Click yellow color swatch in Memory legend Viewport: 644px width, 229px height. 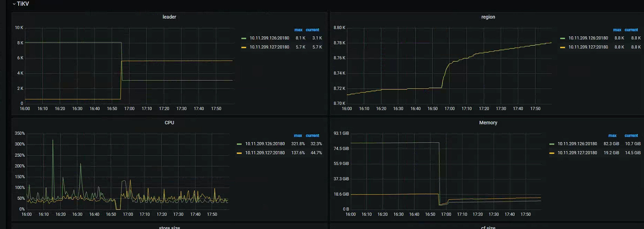coord(551,153)
